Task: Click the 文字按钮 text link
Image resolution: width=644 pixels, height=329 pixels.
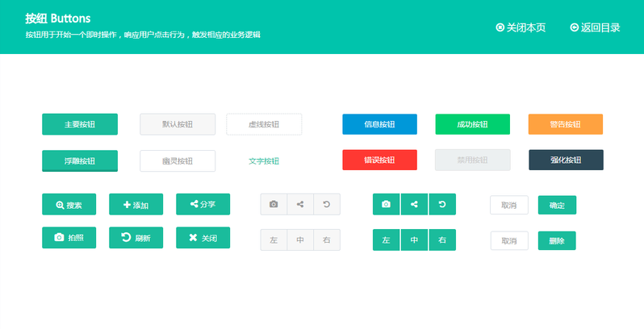Action: coord(264,161)
